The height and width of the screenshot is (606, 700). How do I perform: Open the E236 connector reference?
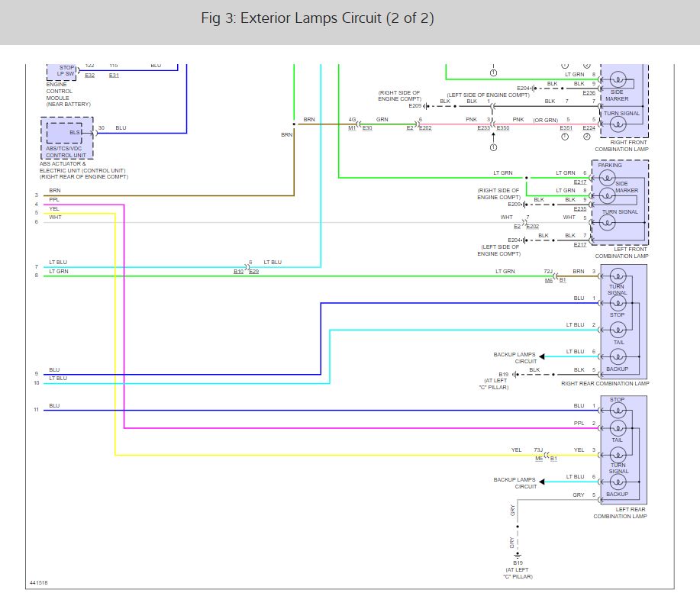589,93
